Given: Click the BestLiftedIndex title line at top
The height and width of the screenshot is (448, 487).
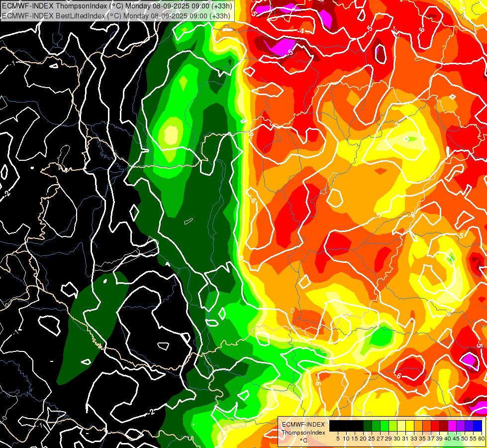Looking at the screenshot, I should coord(115,16).
